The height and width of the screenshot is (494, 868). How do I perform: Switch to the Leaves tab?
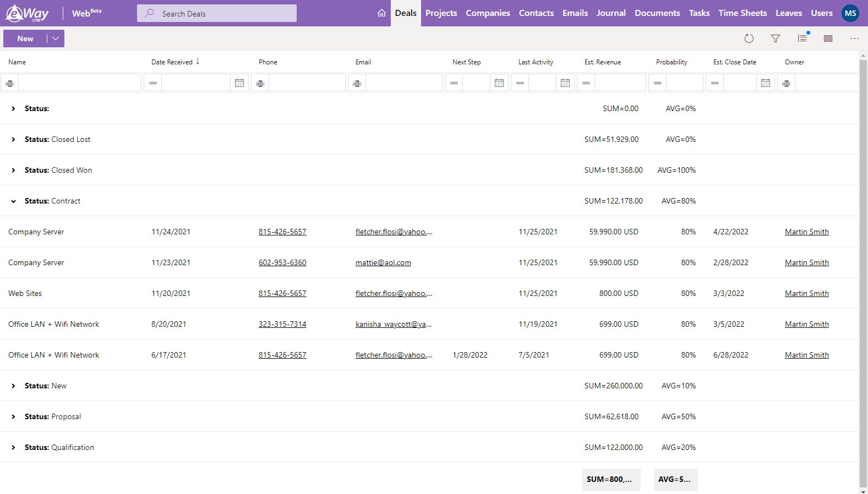click(789, 13)
